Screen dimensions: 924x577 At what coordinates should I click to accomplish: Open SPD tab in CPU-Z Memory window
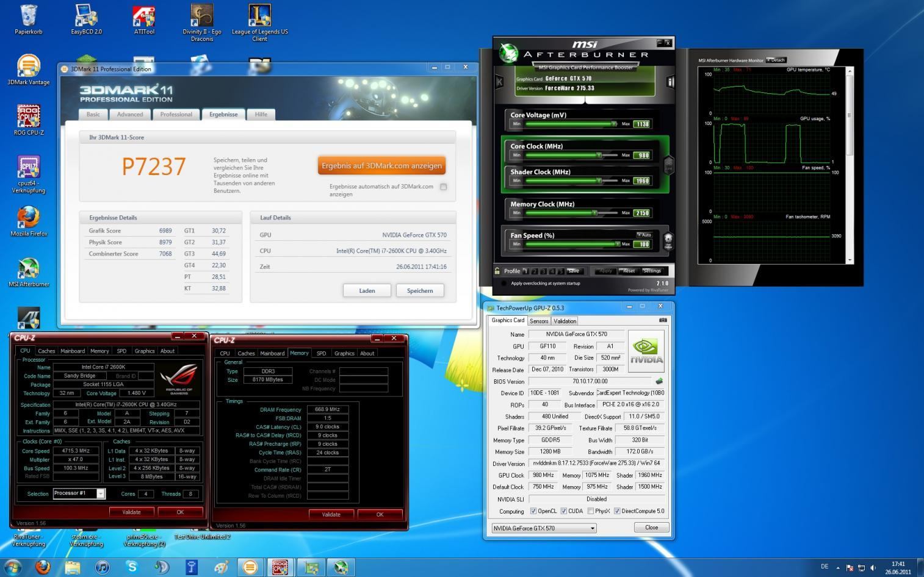tap(321, 353)
